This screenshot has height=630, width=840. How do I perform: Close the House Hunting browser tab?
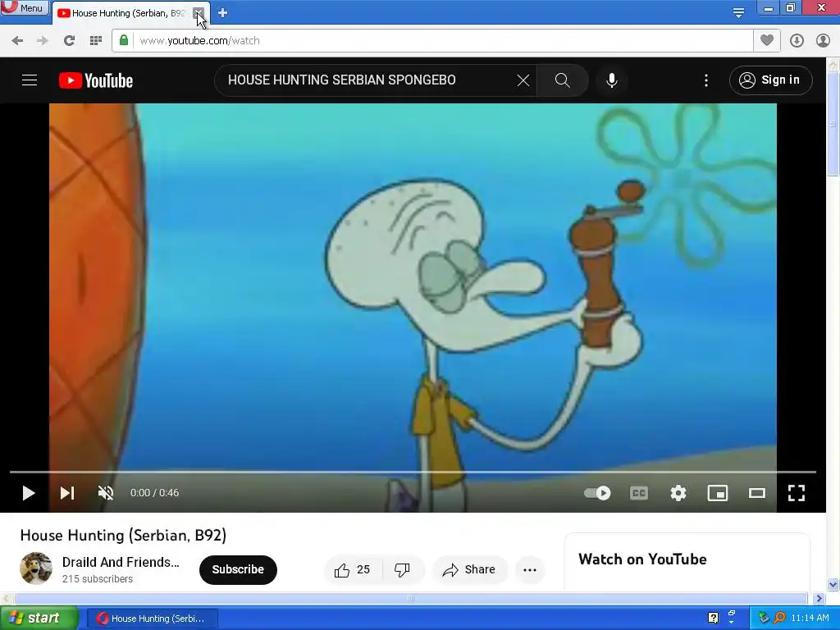pos(199,13)
